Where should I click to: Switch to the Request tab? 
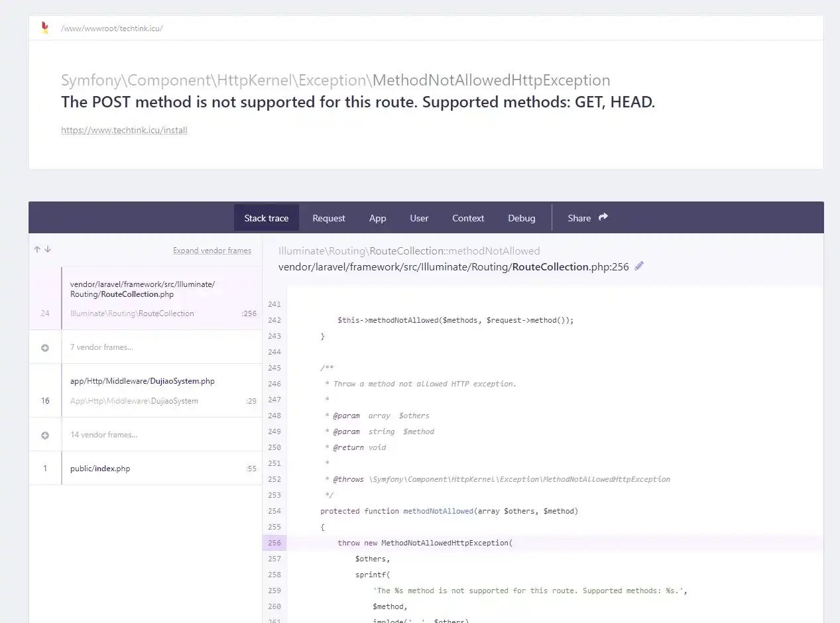pos(329,218)
